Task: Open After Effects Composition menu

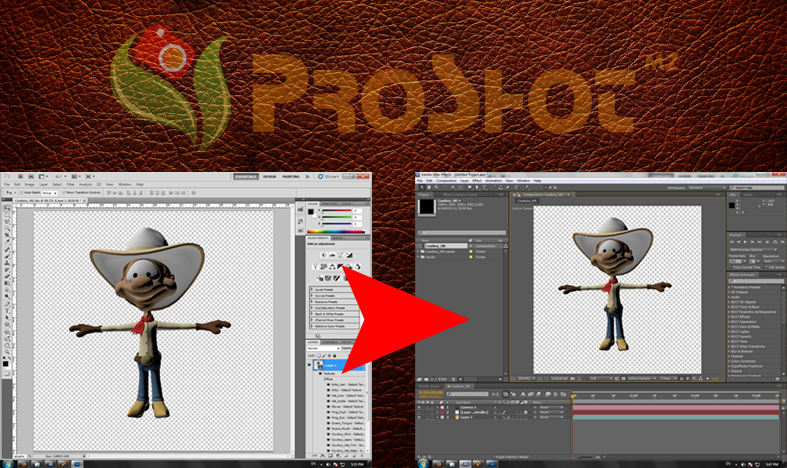Action: pyautogui.click(x=446, y=181)
